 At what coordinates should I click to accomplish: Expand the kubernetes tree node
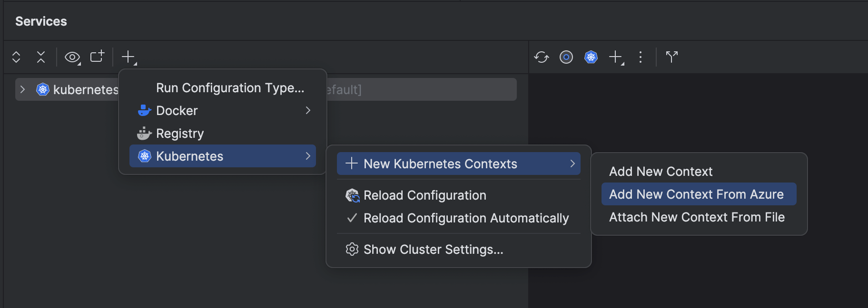pos(22,89)
